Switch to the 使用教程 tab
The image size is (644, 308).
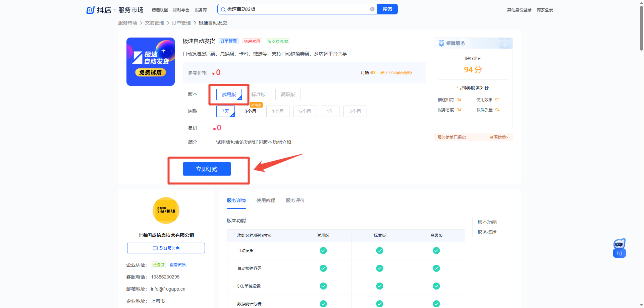point(266,200)
